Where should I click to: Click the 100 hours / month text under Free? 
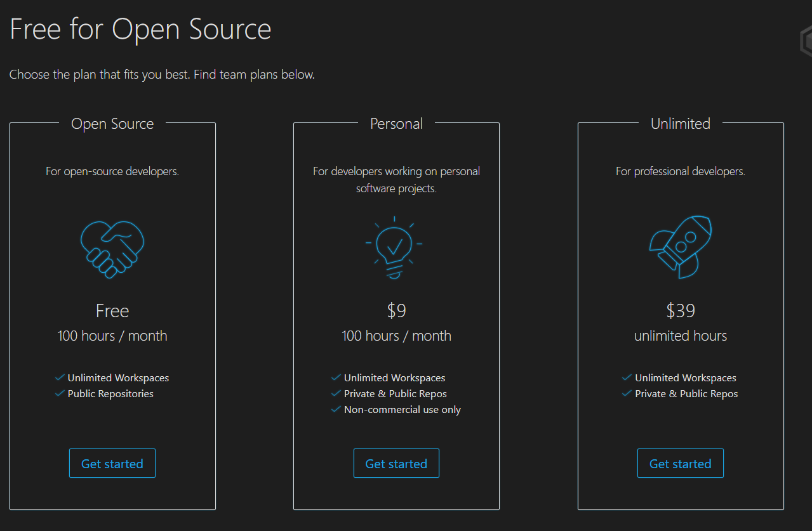(x=112, y=336)
